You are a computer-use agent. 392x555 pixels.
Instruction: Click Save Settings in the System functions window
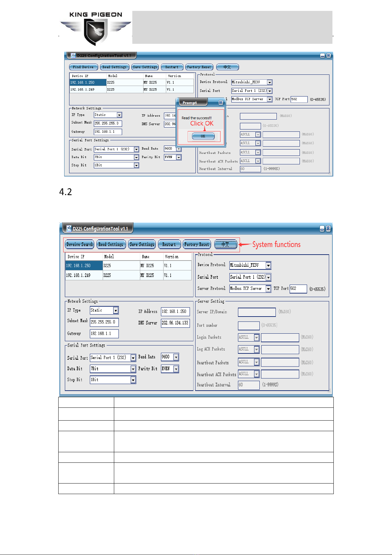pos(142,244)
